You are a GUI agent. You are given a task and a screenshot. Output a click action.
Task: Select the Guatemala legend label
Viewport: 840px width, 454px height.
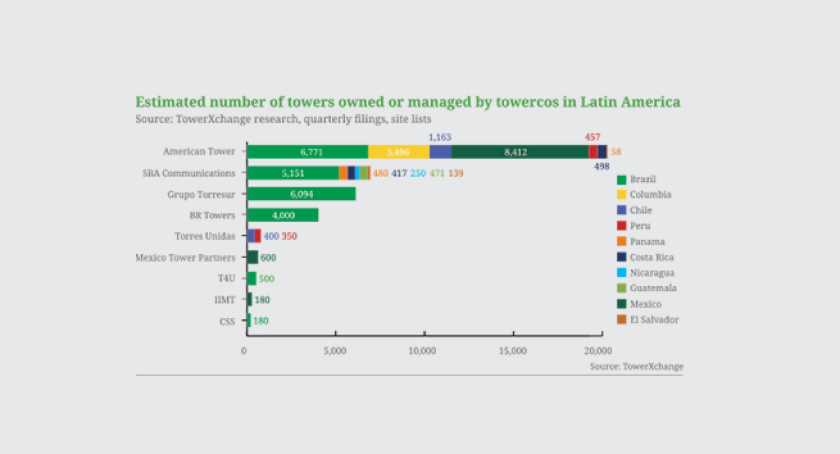coord(653,288)
